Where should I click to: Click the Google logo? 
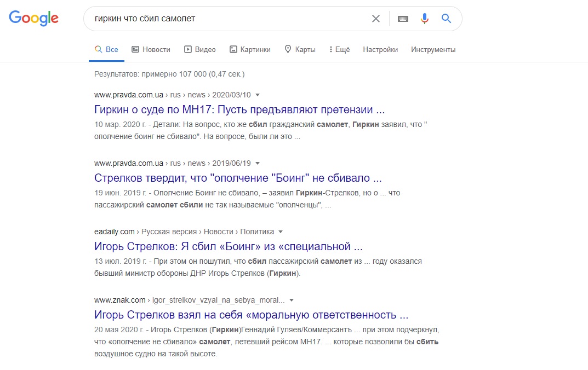34,19
